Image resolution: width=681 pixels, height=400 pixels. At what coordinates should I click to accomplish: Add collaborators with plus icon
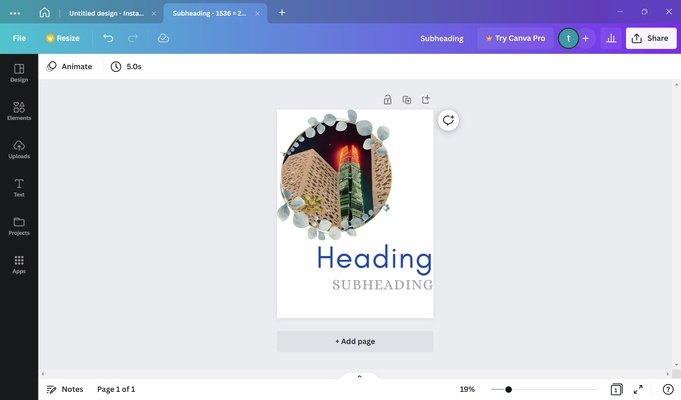tap(585, 38)
